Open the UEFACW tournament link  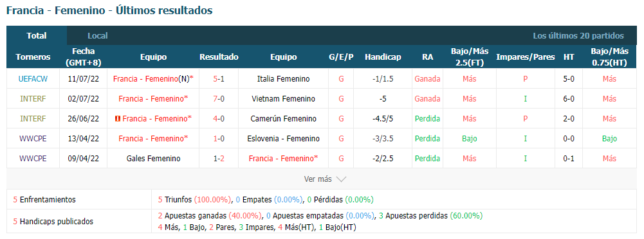point(33,79)
